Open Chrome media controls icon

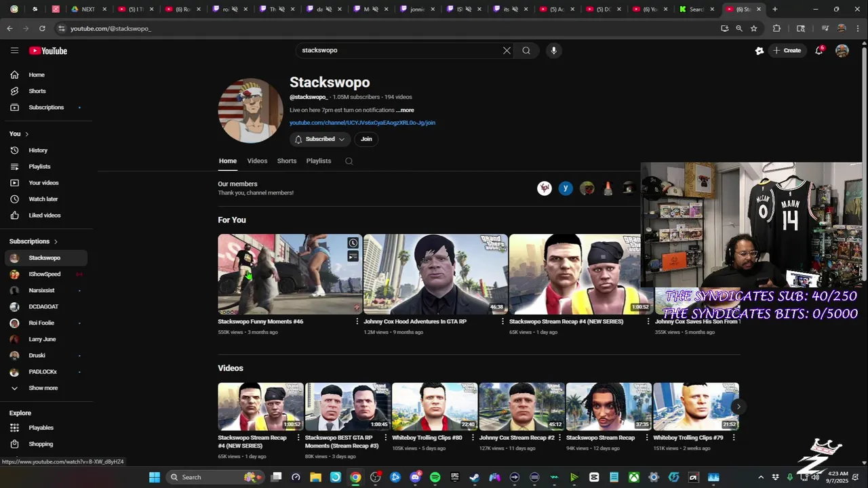825,28
